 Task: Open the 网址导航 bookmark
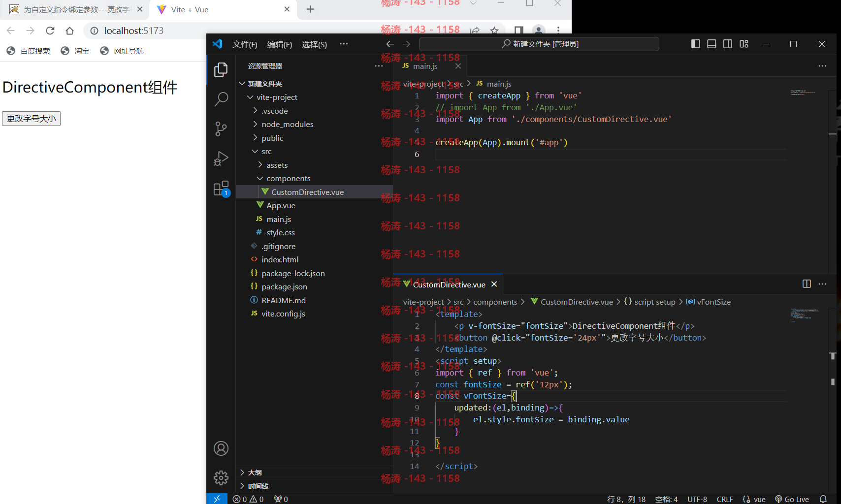[122, 51]
